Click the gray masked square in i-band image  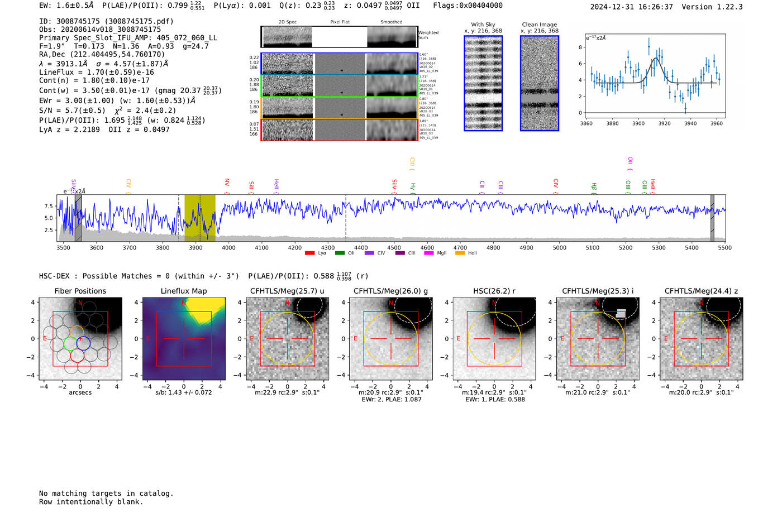621,313
